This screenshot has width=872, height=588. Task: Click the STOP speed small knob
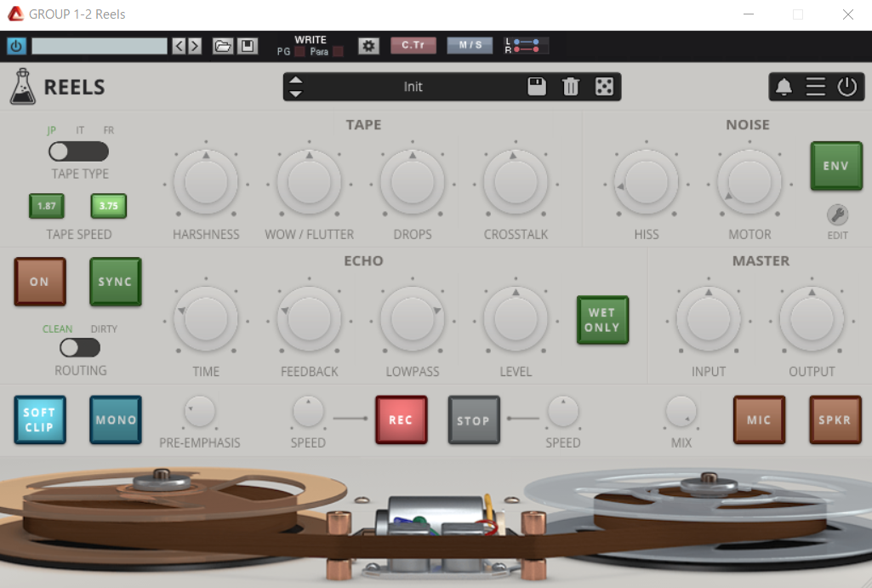(x=563, y=412)
